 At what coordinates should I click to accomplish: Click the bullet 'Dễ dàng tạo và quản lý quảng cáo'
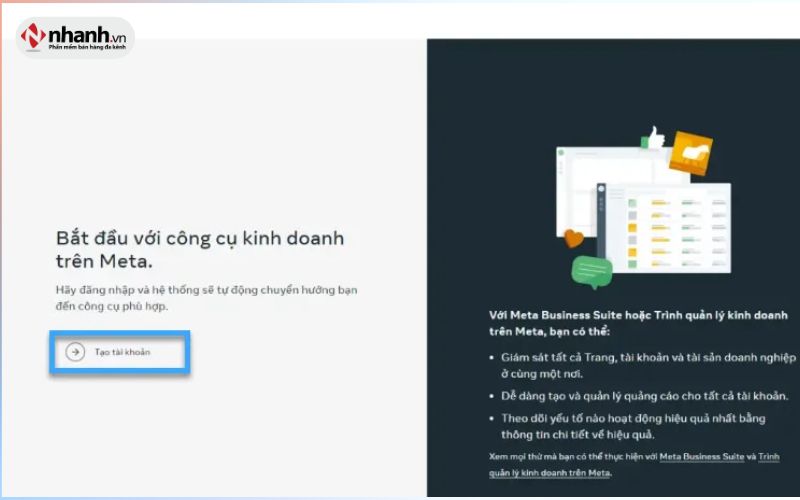644,396
